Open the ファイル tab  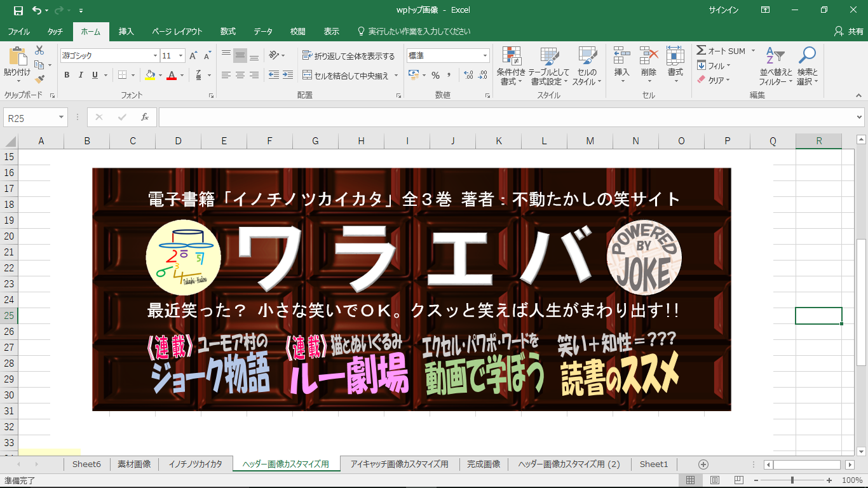18,31
